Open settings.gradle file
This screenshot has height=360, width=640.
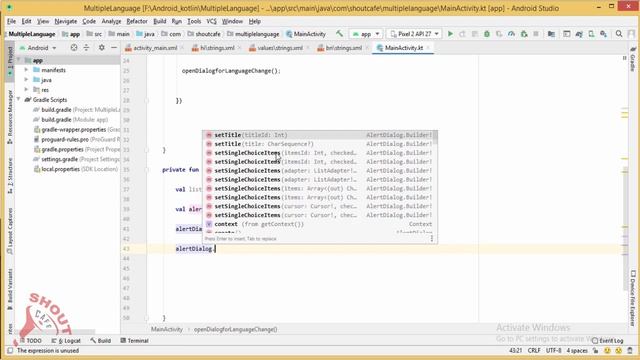[77, 159]
